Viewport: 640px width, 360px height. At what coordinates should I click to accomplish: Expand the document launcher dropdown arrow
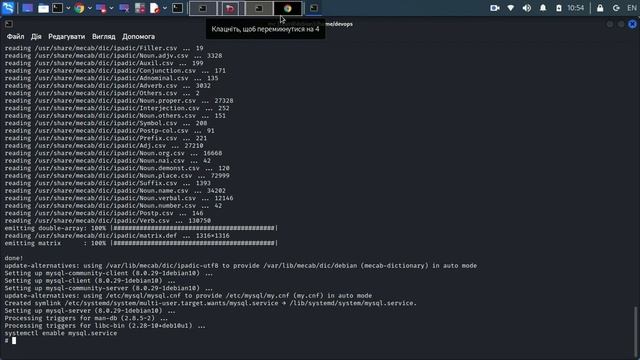pyautogui.click(x=165, y=8)
